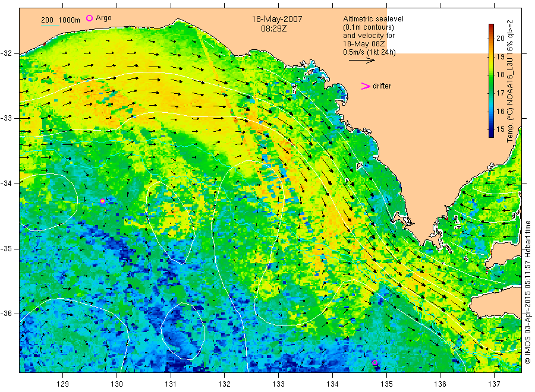Click the 0.5m/s velocity scale arrow
The height and width of the screenshot is (392, 535).
click(x=362, y=61)
